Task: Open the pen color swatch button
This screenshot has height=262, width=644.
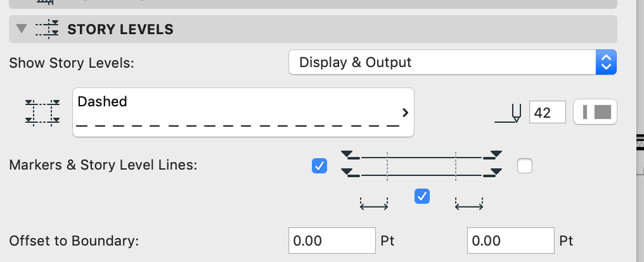Action: click(595, 112)
